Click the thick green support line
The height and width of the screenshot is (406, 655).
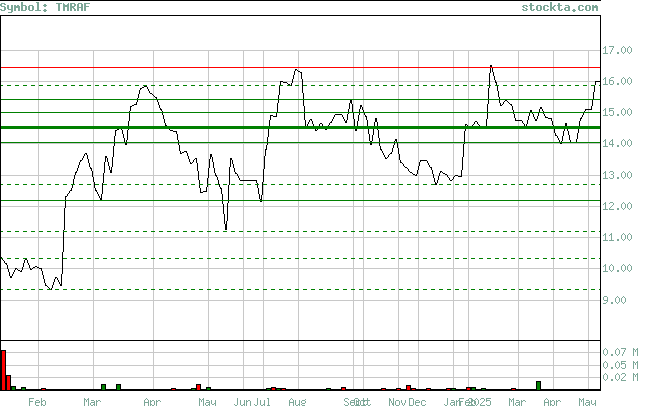pyautogui.click(x=300, y=127)
